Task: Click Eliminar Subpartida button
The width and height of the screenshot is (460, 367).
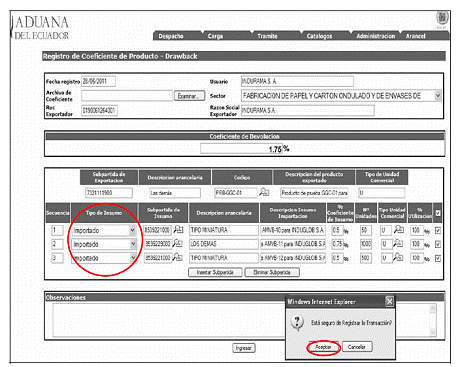Action: [x=272, y=272]
